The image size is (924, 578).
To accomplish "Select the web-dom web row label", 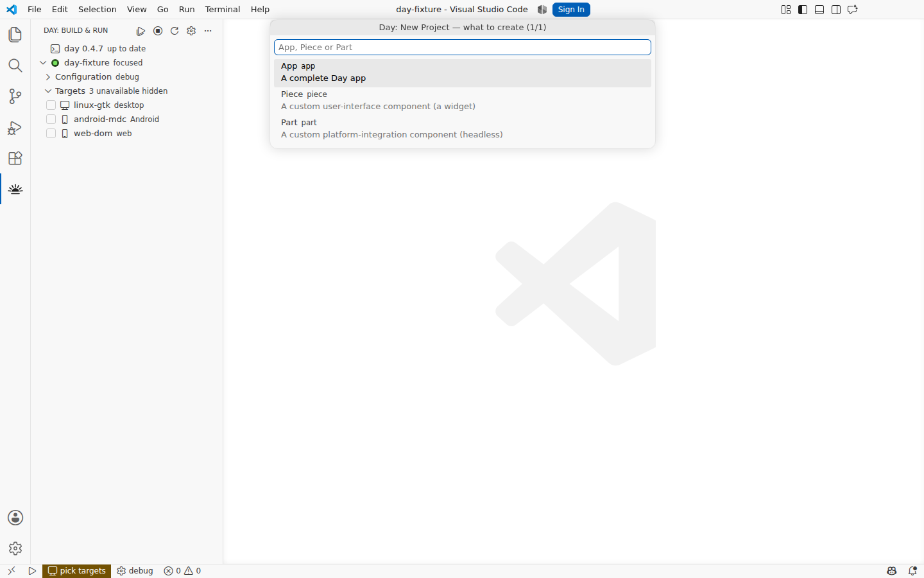I will pos(103,134).
